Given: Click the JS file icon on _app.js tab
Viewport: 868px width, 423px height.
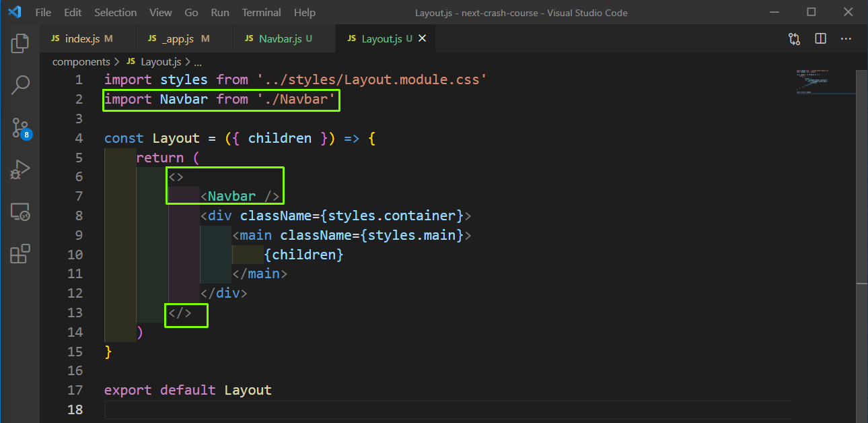Looking at the screenshot, I should [152, 39].
